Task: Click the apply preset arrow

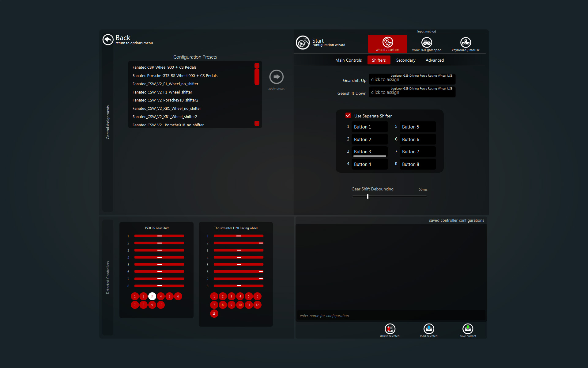Action: coord(276,77)
